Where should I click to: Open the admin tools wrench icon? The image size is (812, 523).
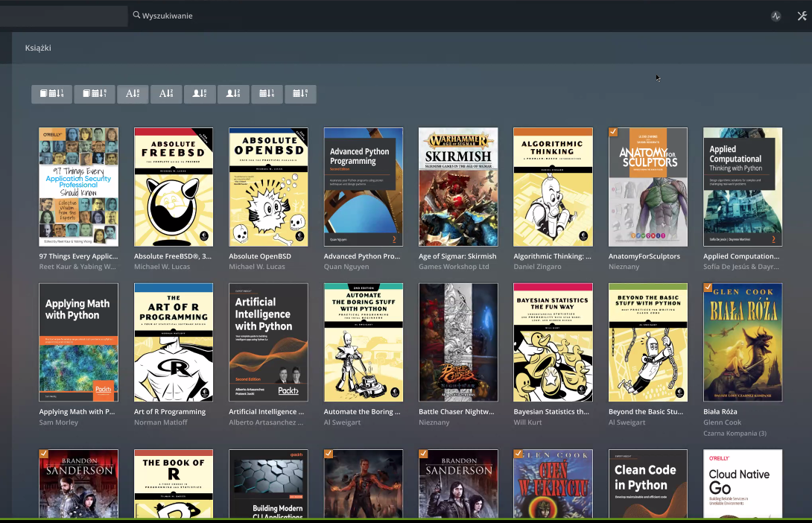pos(802,16)
